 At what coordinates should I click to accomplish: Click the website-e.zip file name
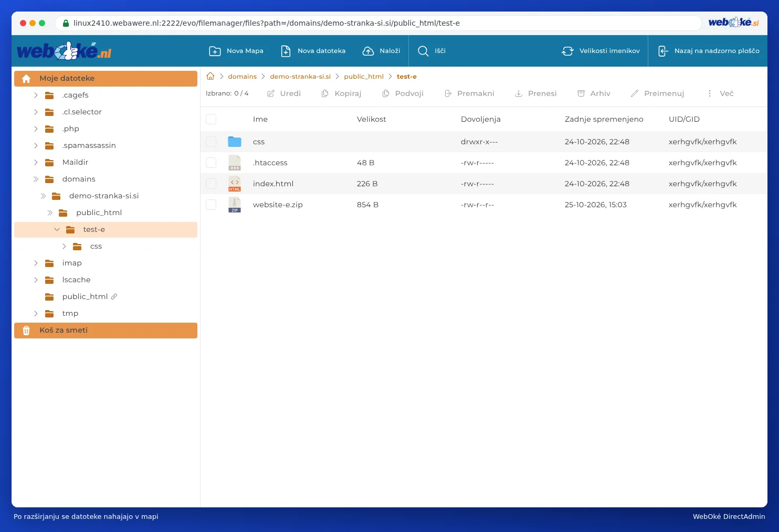click(x=278, y=205)
